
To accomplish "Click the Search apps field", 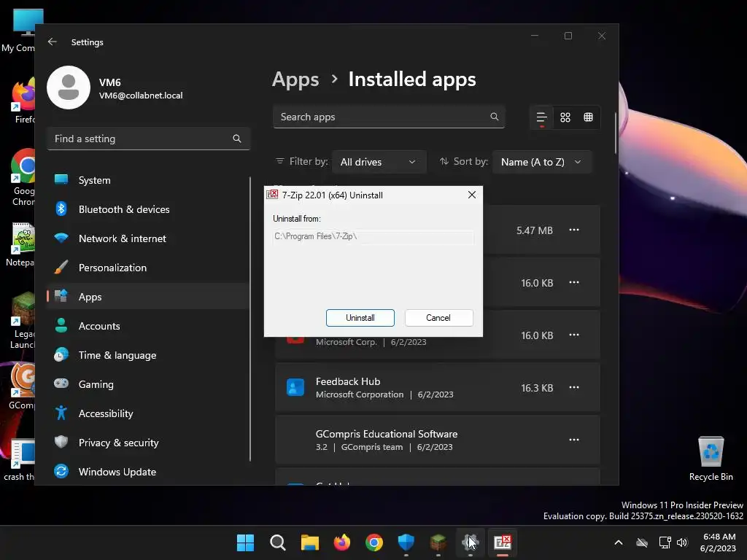I will pyautogui.click(x=388, y=117).
